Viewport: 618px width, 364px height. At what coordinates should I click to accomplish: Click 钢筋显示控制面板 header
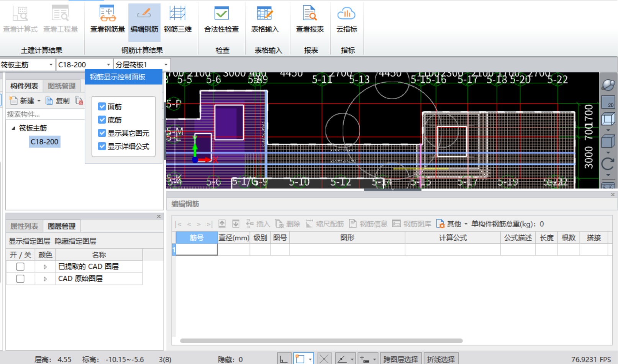pyautogui.click(x=123, y=77)
